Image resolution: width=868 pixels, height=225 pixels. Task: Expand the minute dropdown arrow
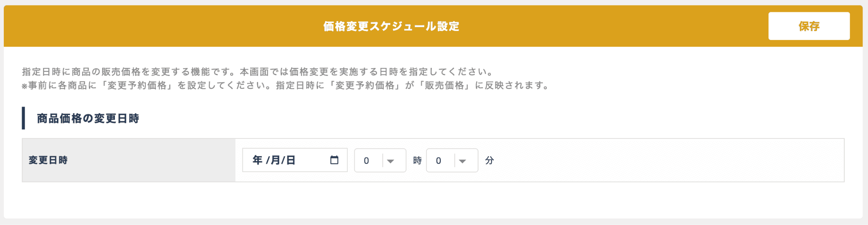coord(463,161)
